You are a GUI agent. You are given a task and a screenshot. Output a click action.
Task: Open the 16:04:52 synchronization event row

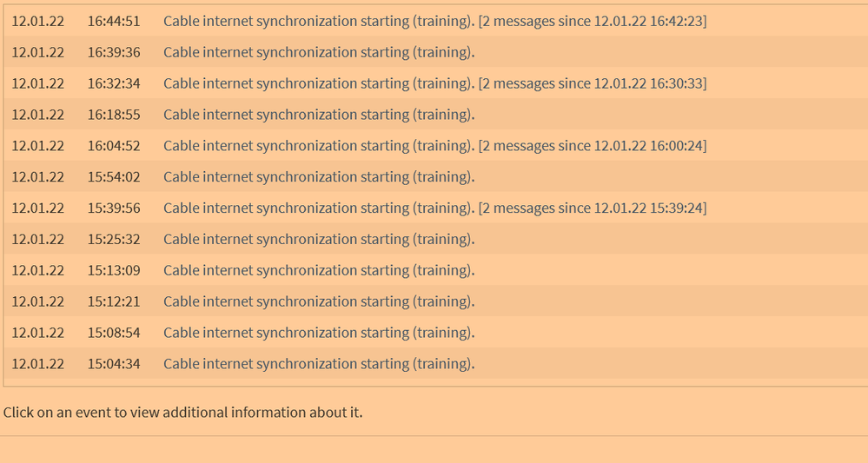click(320, 146)
